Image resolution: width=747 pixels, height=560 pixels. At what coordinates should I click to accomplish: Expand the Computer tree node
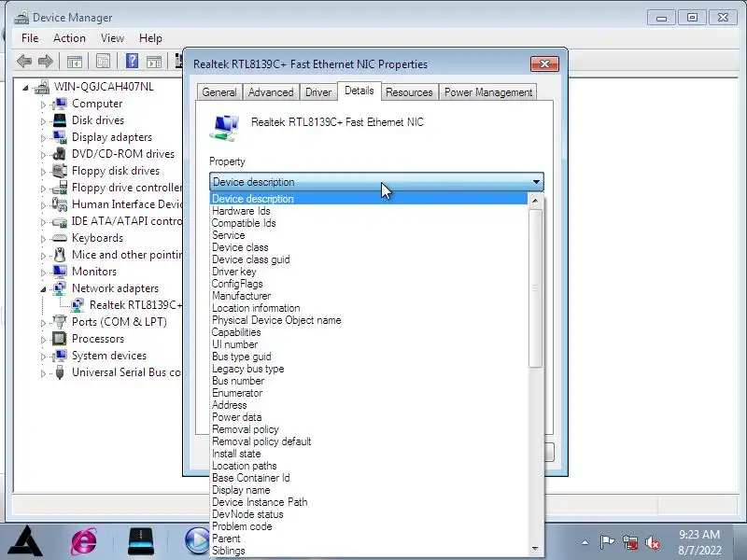(43, 105)
